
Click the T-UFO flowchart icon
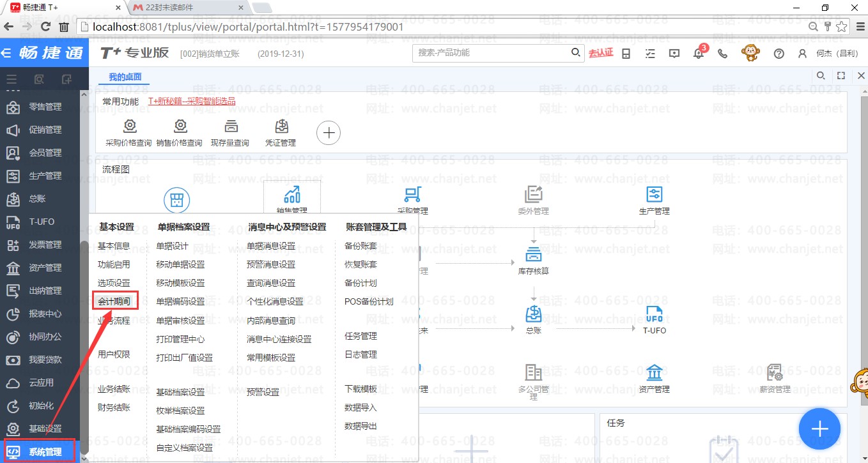(654, 315)
